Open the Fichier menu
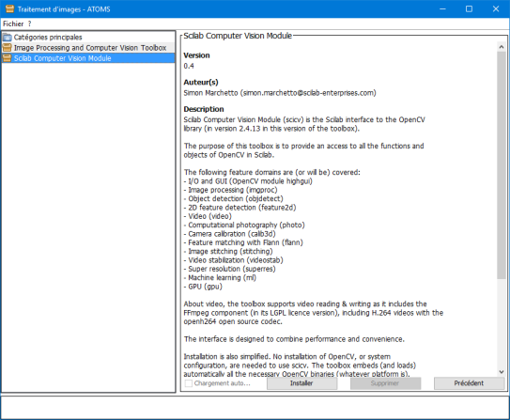Screen dimensions: 510x420 (x=13, y=23)
